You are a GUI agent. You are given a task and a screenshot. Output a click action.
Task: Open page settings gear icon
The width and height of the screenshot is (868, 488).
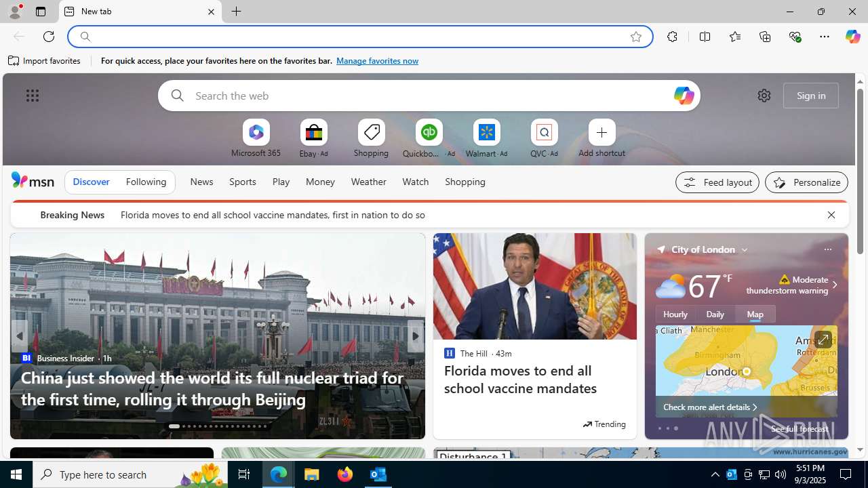coord(764,96)
